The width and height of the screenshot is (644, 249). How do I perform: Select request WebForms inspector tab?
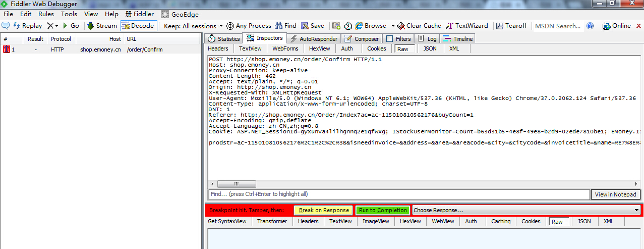point(285,49)
